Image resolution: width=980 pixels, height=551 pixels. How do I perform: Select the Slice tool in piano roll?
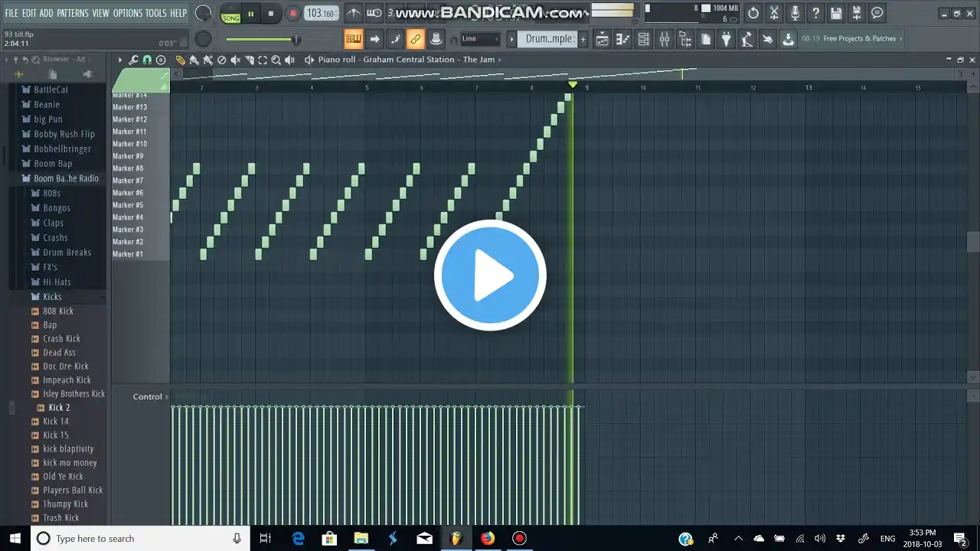(x=250, y=60)
